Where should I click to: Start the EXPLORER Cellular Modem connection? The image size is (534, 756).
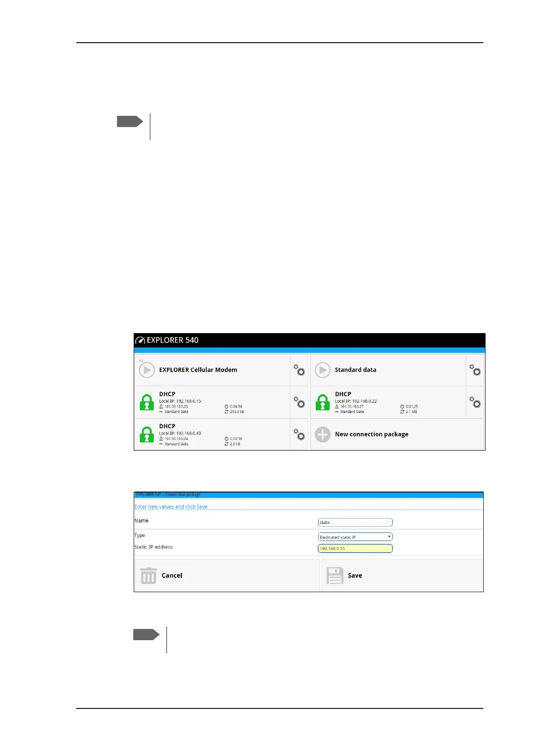coord(146,370)
